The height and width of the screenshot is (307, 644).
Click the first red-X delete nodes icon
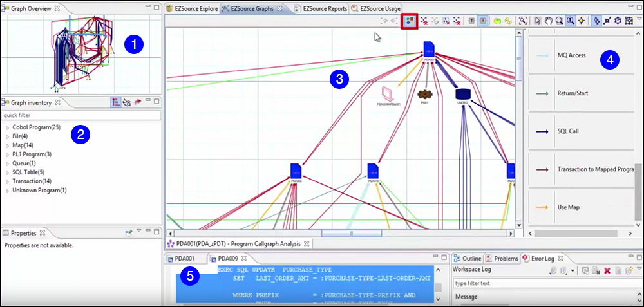[424, 21]
